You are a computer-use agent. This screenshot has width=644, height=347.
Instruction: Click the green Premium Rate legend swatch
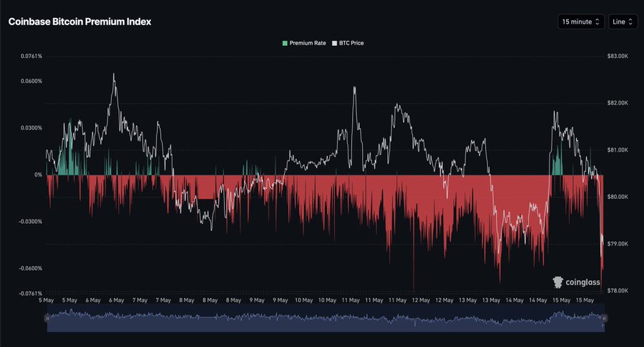click(285, 43)
